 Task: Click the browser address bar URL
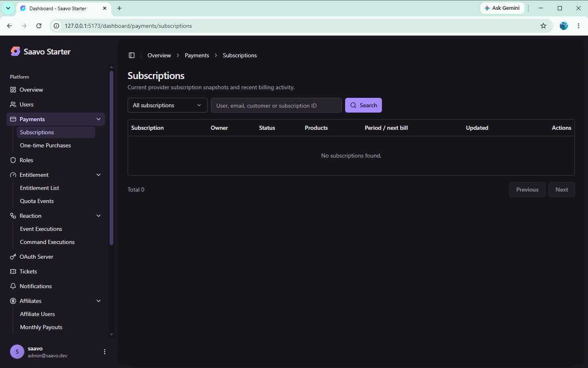tap(128, 26)
